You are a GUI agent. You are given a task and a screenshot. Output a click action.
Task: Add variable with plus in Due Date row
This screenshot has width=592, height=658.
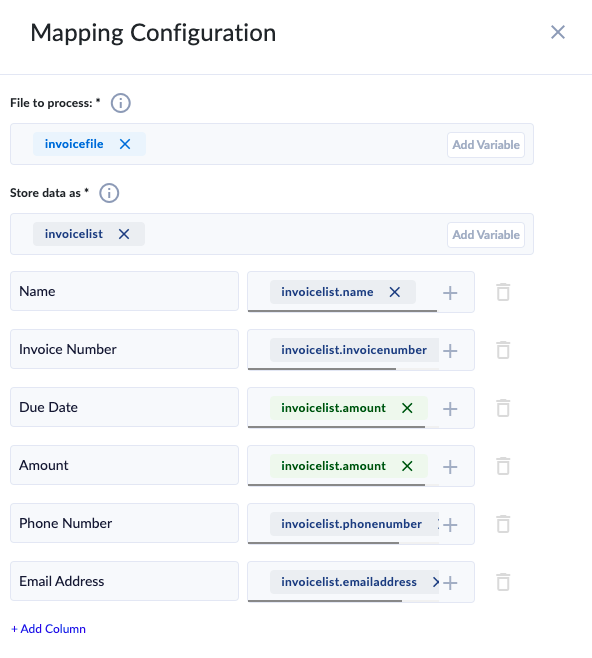pos(450,409)
